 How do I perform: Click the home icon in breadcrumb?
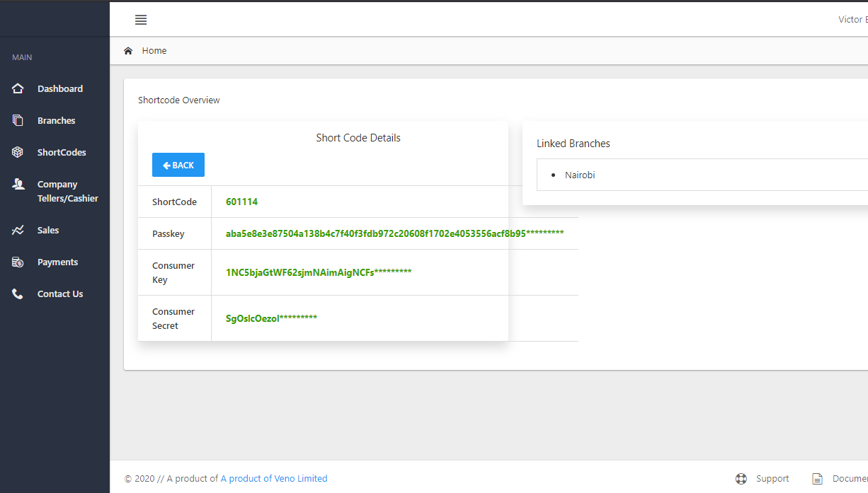click(128, 51)
